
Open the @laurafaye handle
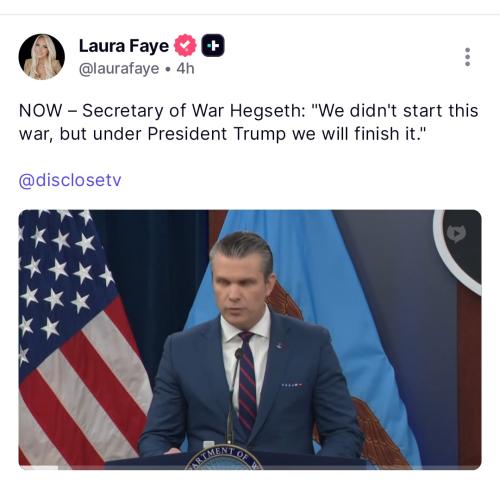119,69
